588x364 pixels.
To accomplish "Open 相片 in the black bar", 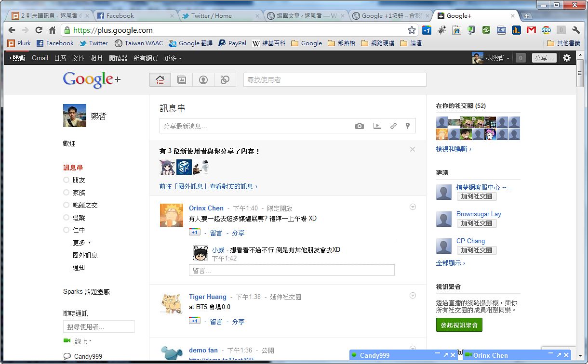I will tap(97, 58).
